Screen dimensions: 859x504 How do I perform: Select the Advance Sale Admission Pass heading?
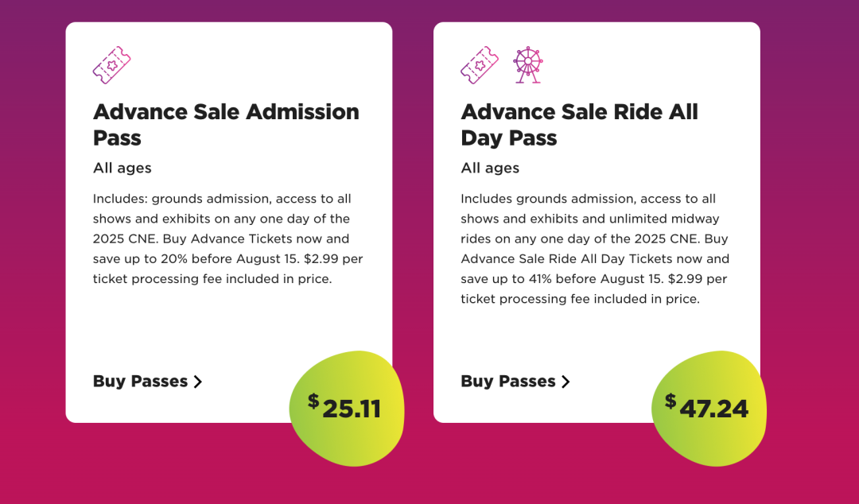226,125
